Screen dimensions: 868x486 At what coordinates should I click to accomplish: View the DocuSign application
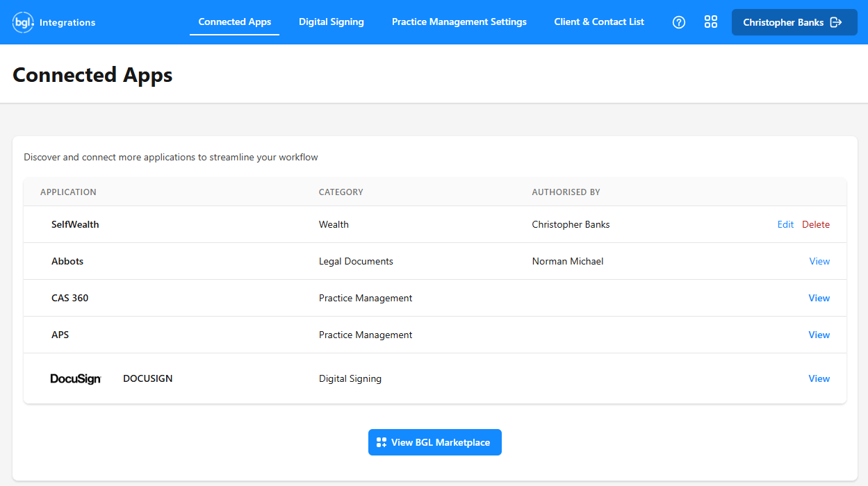pyautogui.click(x=819, y=378)
